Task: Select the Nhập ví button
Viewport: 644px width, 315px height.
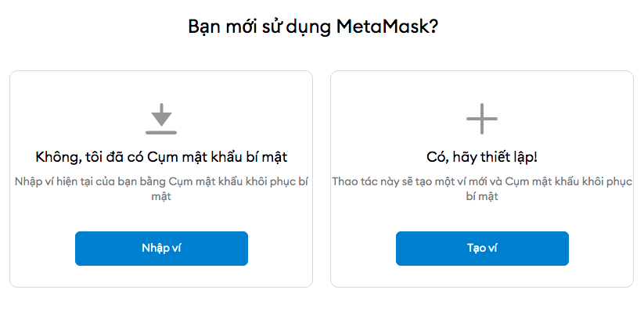Action: point(161,249)
